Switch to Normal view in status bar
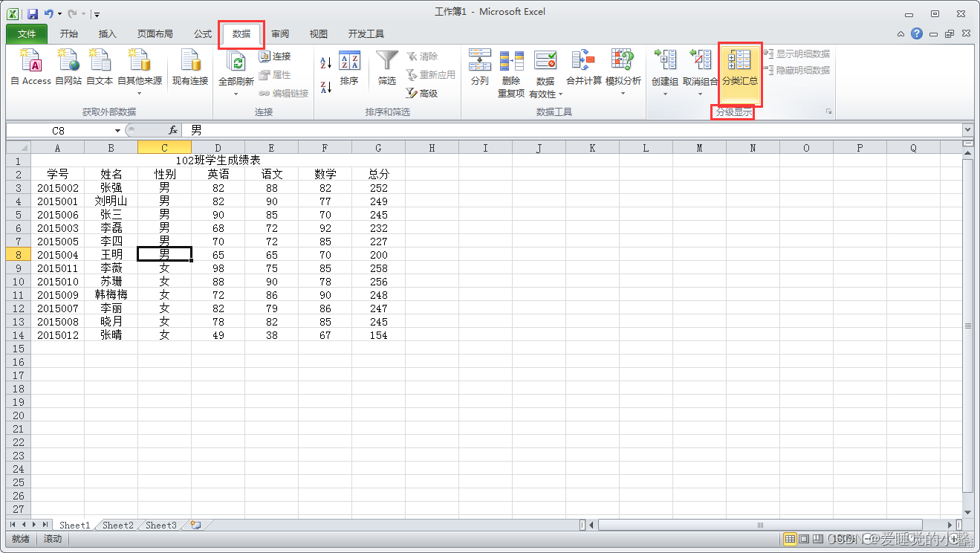980x553 pixels. [x=791, y=539]
